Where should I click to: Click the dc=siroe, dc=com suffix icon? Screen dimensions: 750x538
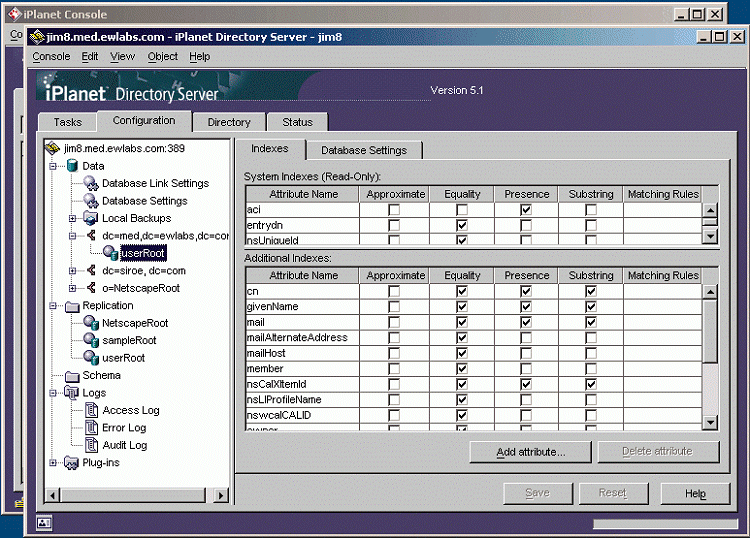(x=91, y=271)
